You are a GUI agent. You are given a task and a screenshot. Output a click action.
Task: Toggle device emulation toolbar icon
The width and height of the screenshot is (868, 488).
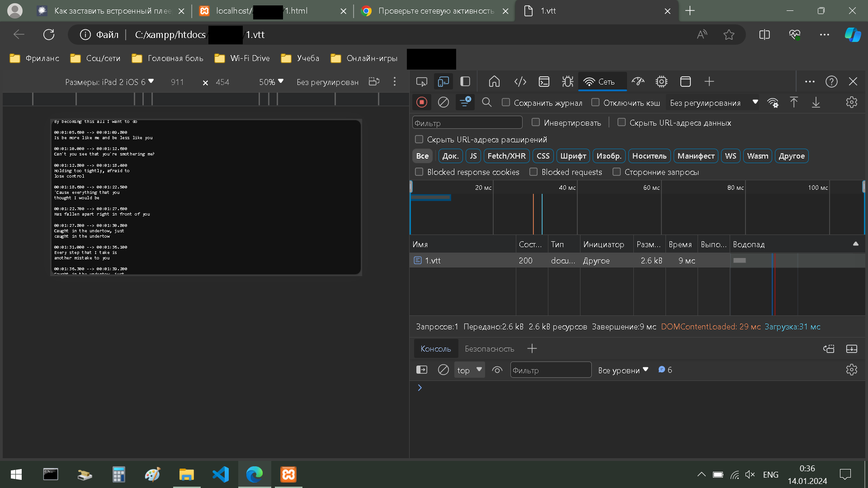click(443, 82)
